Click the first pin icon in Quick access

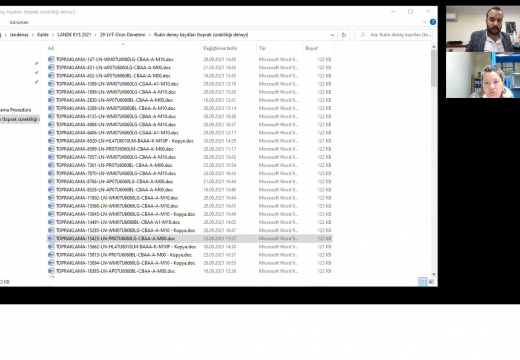click(x=36, y=63)
